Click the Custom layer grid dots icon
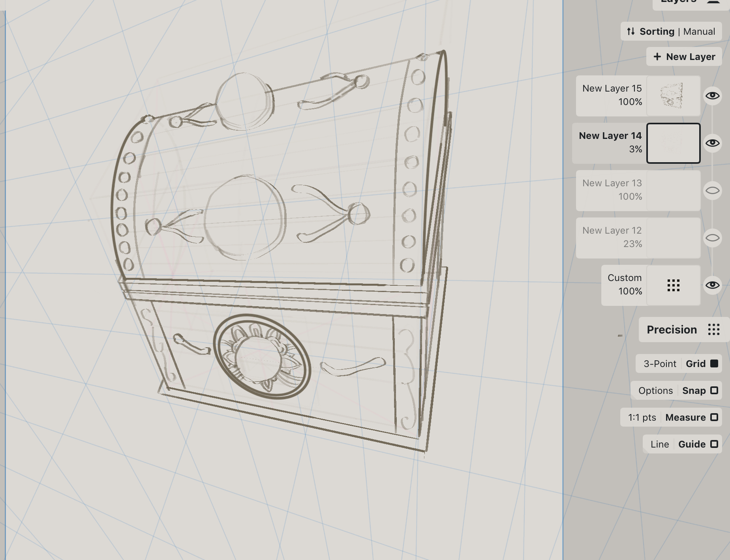The width and height of the screenshot is (730, 560). point(673,285)
